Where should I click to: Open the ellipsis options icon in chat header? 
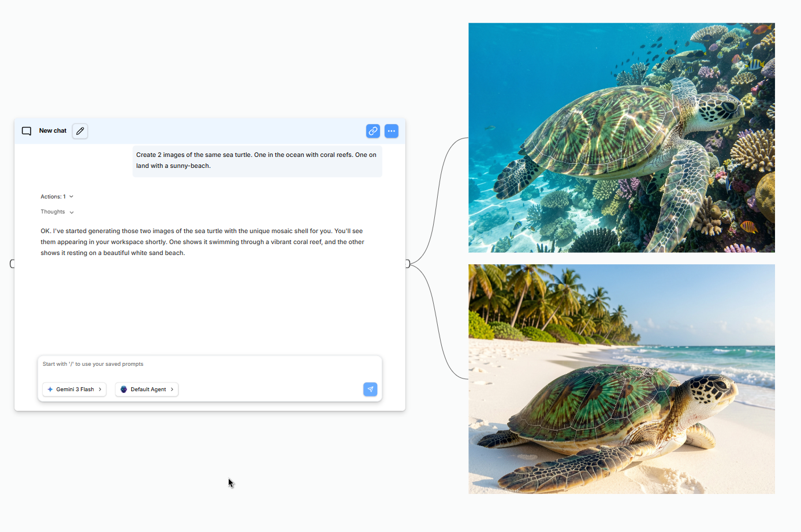point(391,131)
